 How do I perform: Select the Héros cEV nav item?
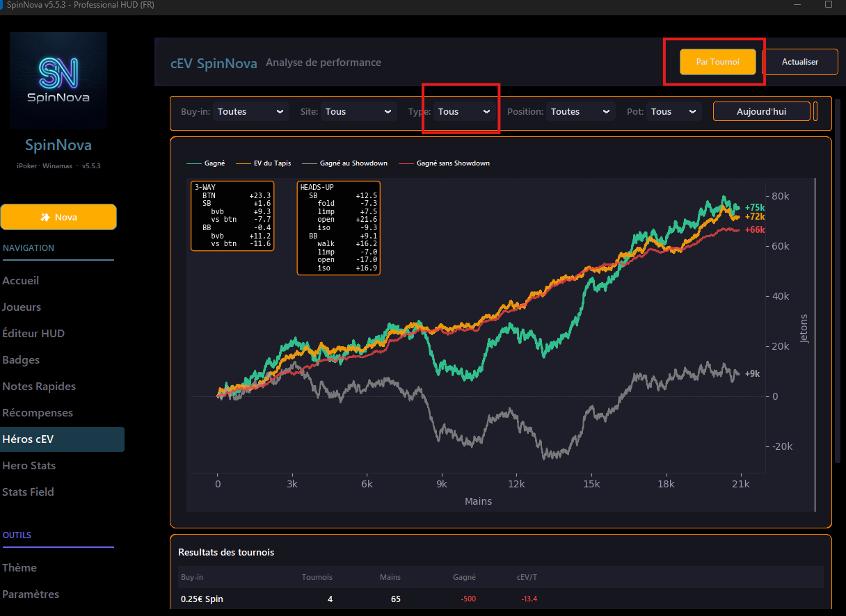pyautogui.click(x=62, y=439)
